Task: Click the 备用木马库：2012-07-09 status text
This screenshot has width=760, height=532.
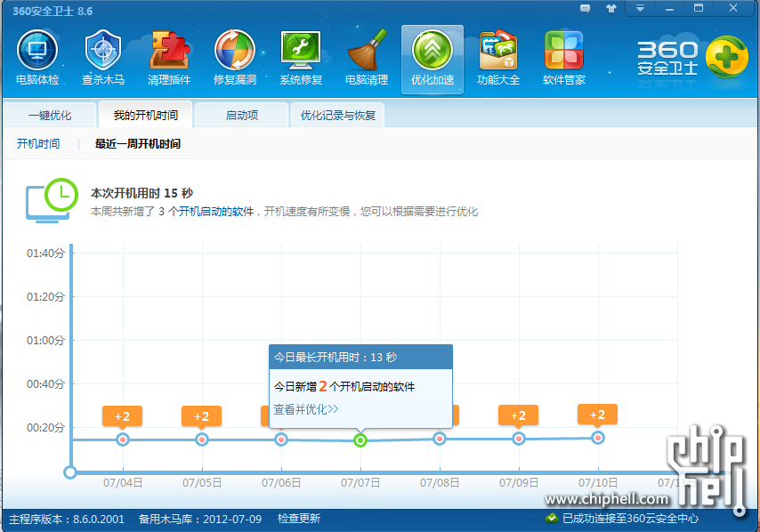Action: coord(200,519)
